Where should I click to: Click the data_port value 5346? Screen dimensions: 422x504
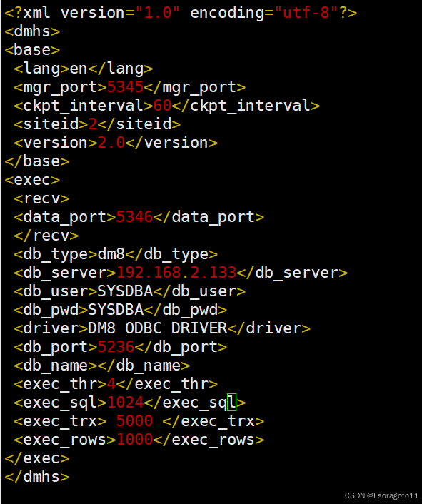coord(134,217)
